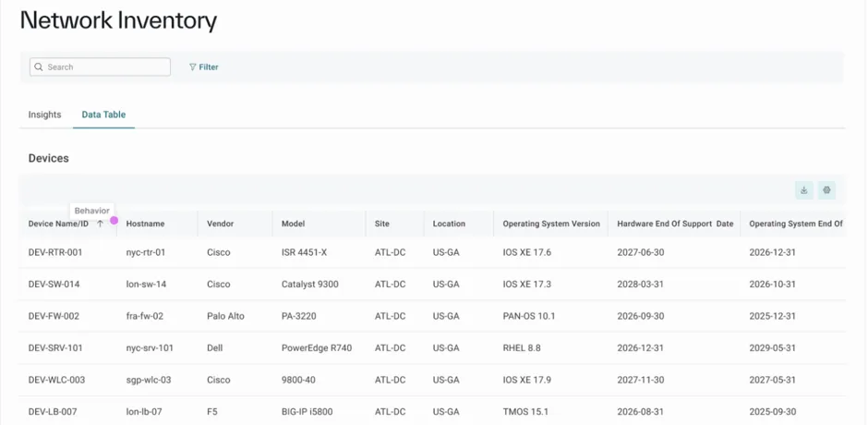Image resolution: width=868 pixels, height=425 pixels.
Task: Click the Vendor column header
Action: pyautogui.click(x=221, y=224)
